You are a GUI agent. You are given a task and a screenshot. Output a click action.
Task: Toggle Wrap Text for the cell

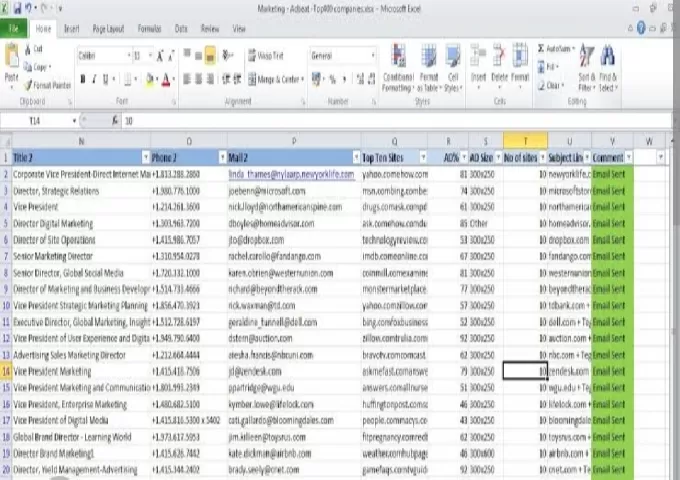(265, 55)
